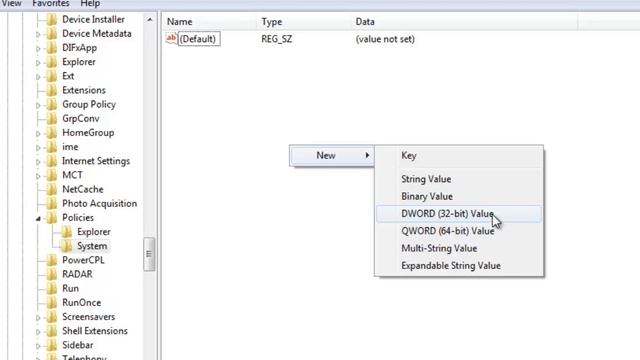Click the (Default) string value icon
This screenshot has width=640, height=360.
click(171, 39)
